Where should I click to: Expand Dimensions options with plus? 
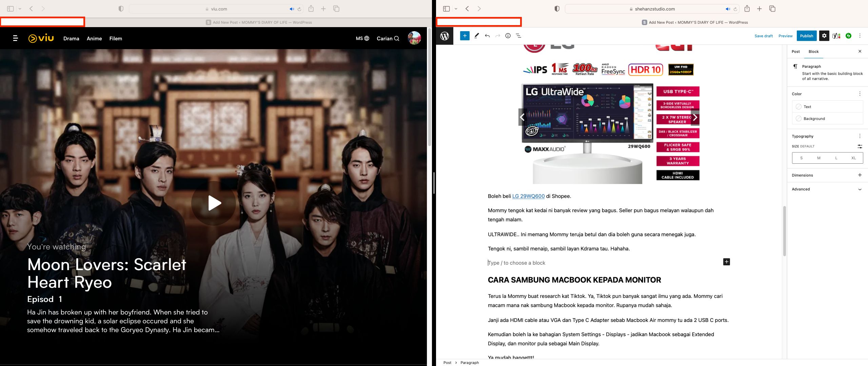(x=860, y=175)
